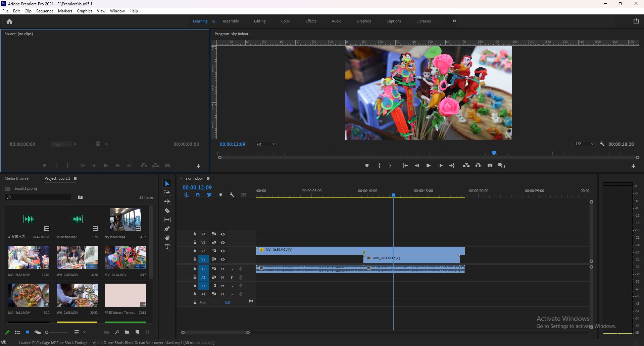This screenshot has height=346, width=644.
Task: Click the Extract button in Program monitor
Action: point(478,166)
